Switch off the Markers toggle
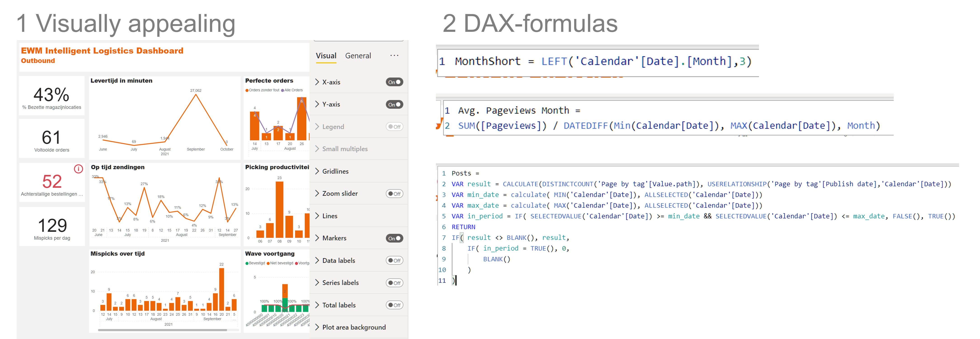980x339 pixels. (394, 238)
